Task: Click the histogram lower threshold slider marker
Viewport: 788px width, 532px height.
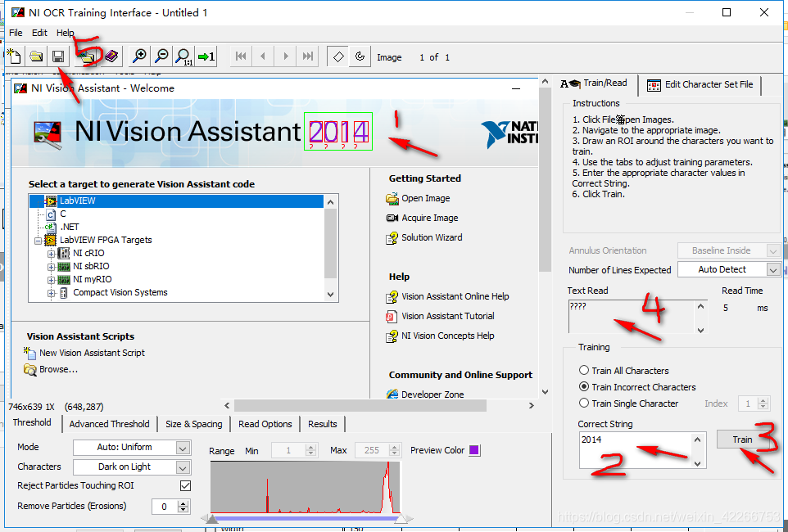Action: pos(212,519)
